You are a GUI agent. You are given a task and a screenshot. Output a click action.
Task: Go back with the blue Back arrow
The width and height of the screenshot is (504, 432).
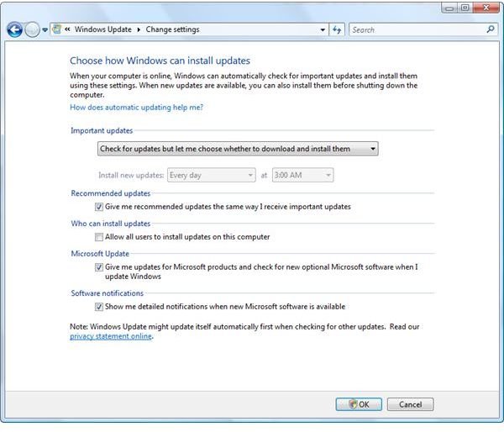(14, 30)
